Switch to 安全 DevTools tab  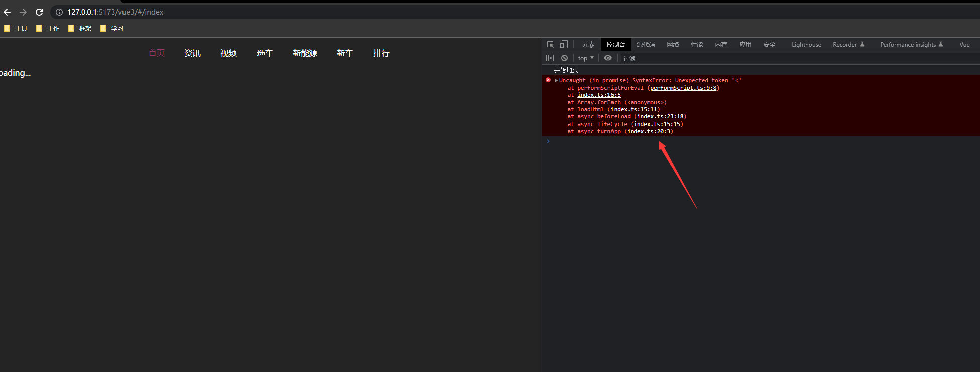tap(769, 45)
